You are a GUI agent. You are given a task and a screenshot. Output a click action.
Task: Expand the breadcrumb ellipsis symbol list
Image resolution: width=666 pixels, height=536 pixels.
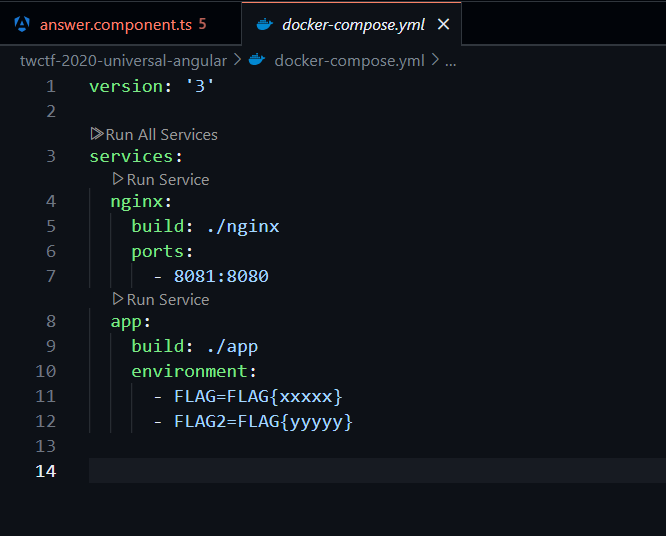pos(451,60)
